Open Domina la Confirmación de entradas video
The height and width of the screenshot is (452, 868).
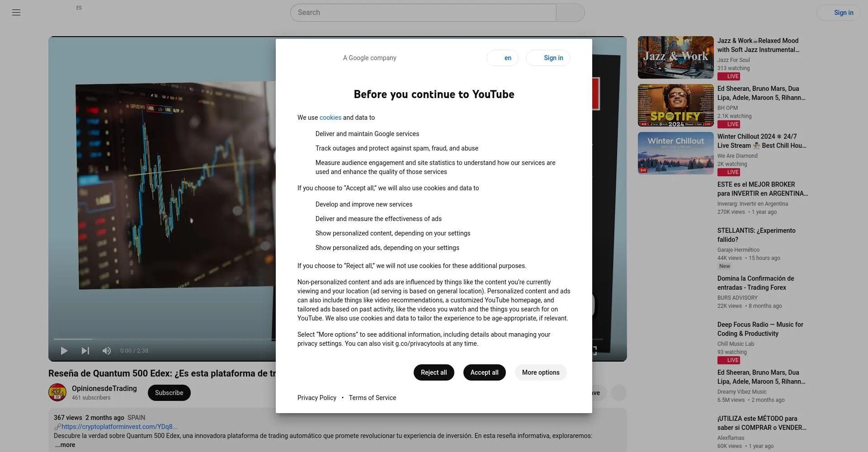point(756,283)
